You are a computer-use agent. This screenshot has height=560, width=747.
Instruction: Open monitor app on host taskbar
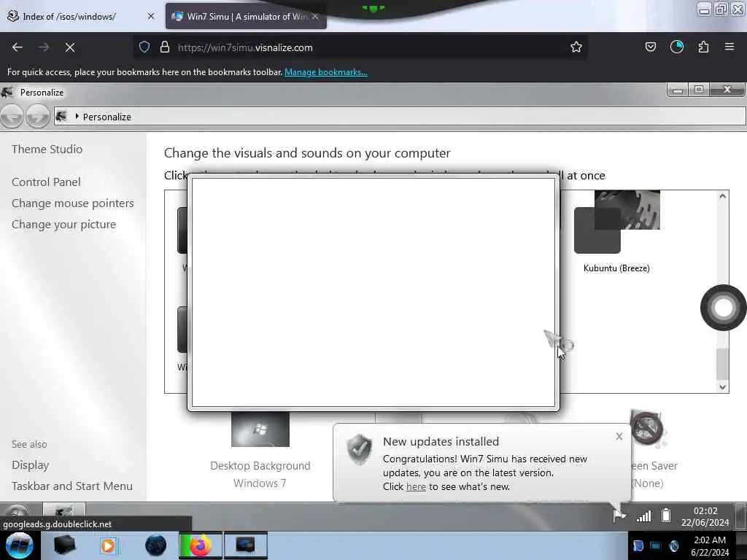[246, 545]
